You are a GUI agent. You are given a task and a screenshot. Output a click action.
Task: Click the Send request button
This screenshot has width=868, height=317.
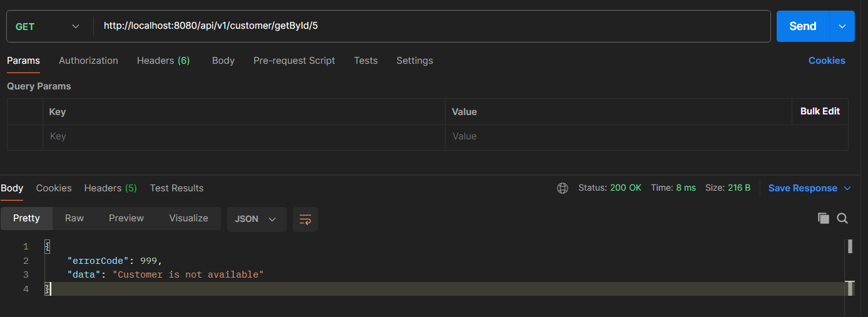pos(802,26)
